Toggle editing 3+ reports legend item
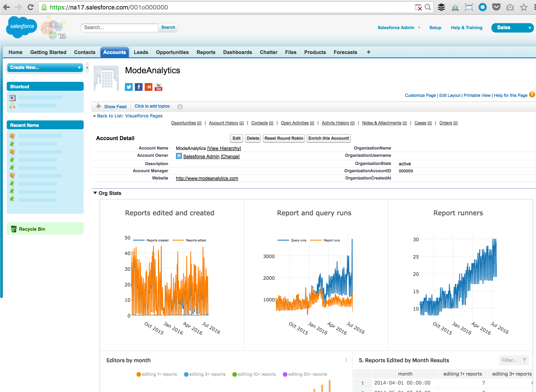The image size is (536, 392). click(x=205, y=374)
